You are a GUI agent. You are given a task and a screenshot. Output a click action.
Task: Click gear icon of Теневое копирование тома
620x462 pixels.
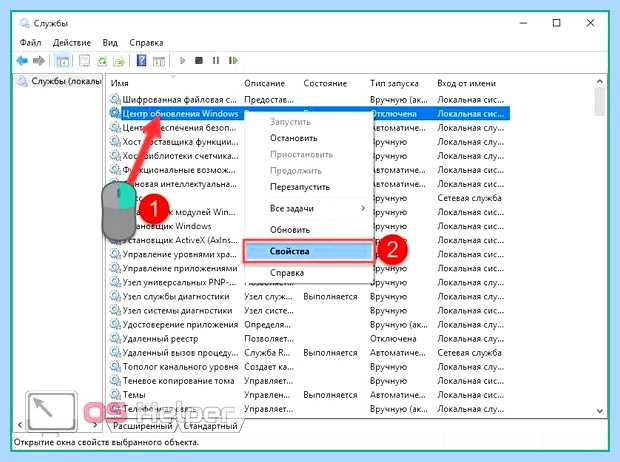[115, 381]
